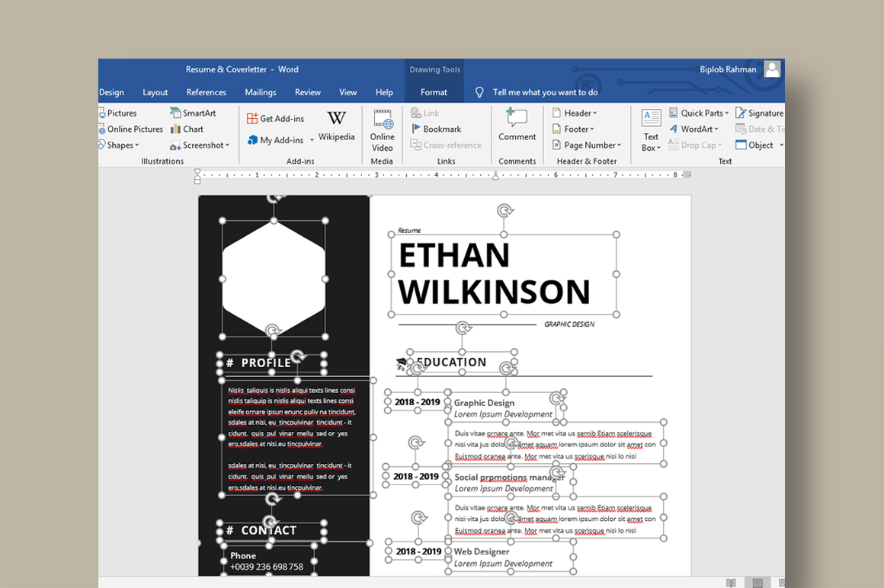Click the EDUCATION section heading
The width and height of the screenshot is (884, 588).
[452, 362]
